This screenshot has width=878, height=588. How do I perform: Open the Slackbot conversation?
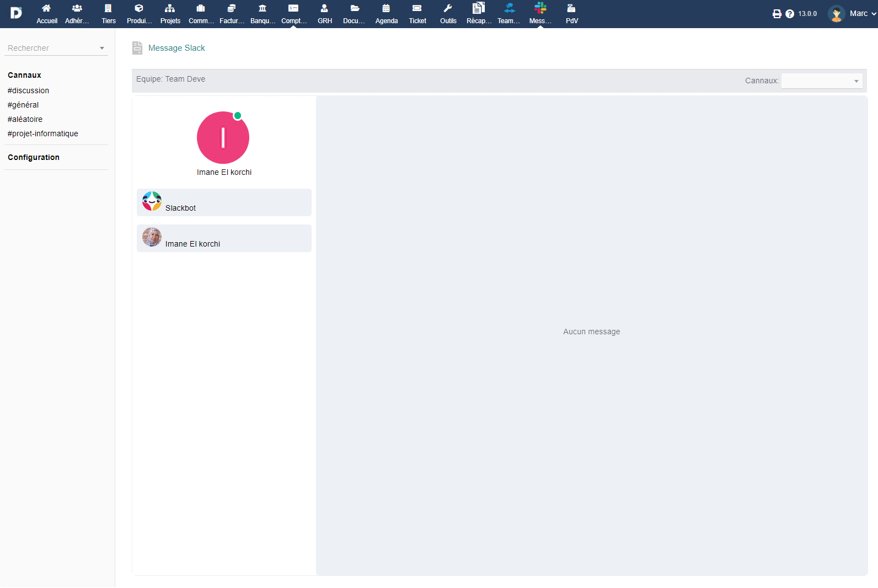[224, 202]
